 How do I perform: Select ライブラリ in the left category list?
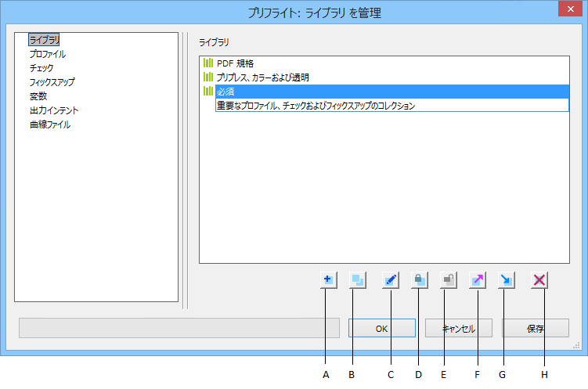(44, 40)
